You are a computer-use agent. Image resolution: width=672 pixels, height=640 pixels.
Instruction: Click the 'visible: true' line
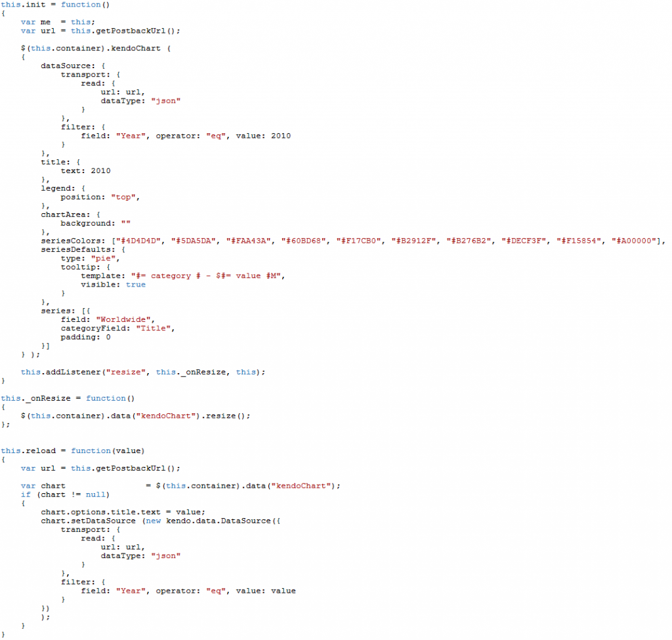pos(113,285)
